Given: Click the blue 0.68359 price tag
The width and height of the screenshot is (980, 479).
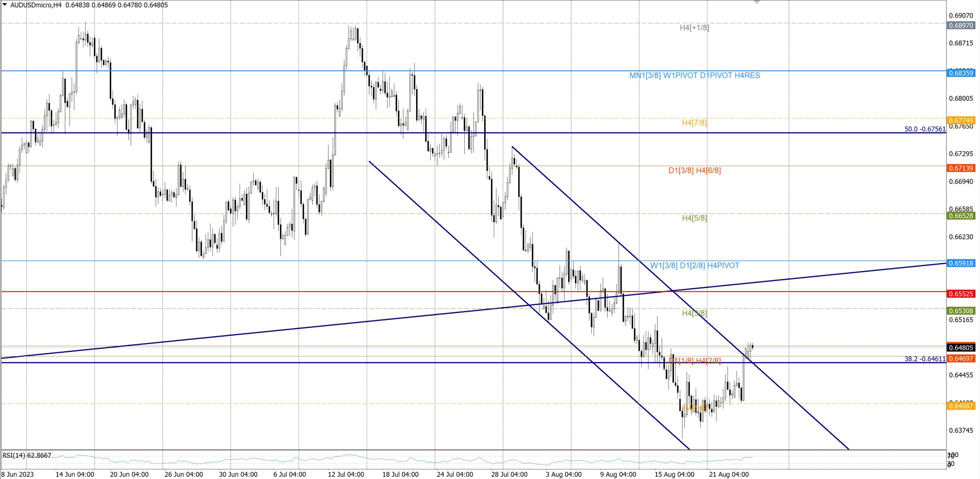Looking at the screenshot, I should [961, 73].
